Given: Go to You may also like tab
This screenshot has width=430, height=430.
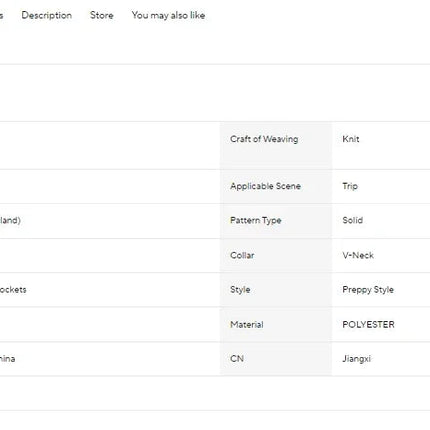Looking at the screenshot, I should pyautogui.click(x=168, y=15).
